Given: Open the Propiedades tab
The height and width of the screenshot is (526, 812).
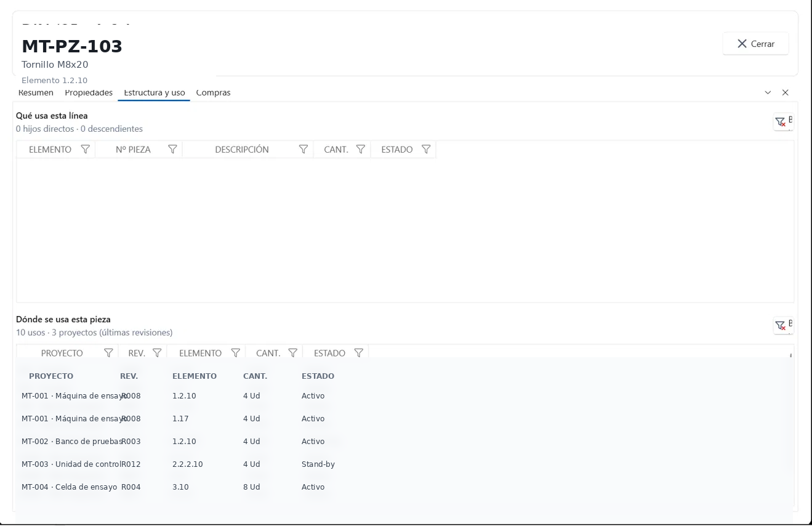Looking at the screenshot, I should coord(89,93).
